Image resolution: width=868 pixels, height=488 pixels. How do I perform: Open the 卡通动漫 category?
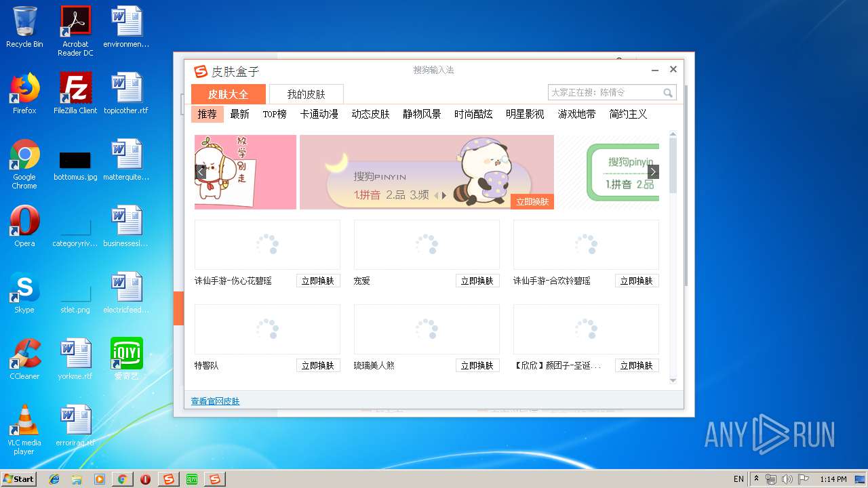319,114
